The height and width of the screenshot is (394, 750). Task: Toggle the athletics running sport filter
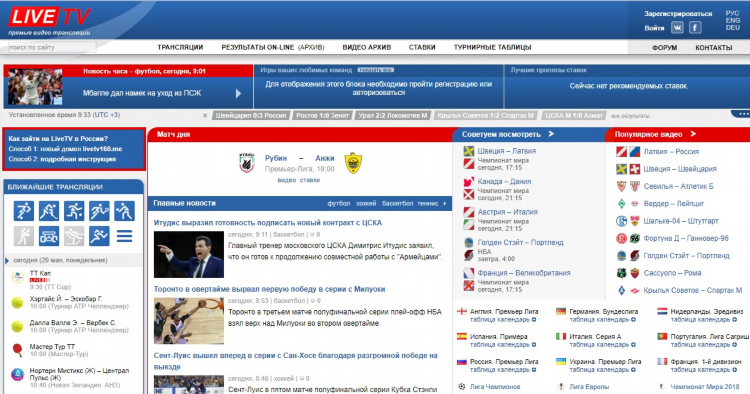[99, 236]
